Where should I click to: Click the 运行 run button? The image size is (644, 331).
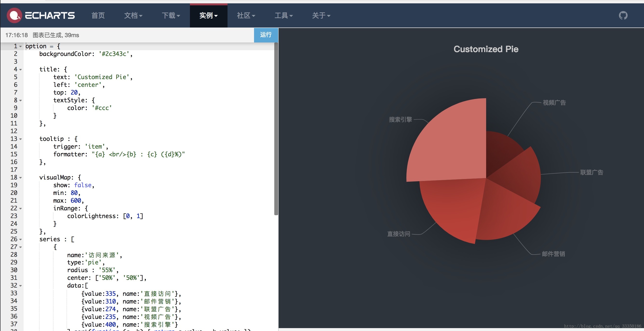266,35
